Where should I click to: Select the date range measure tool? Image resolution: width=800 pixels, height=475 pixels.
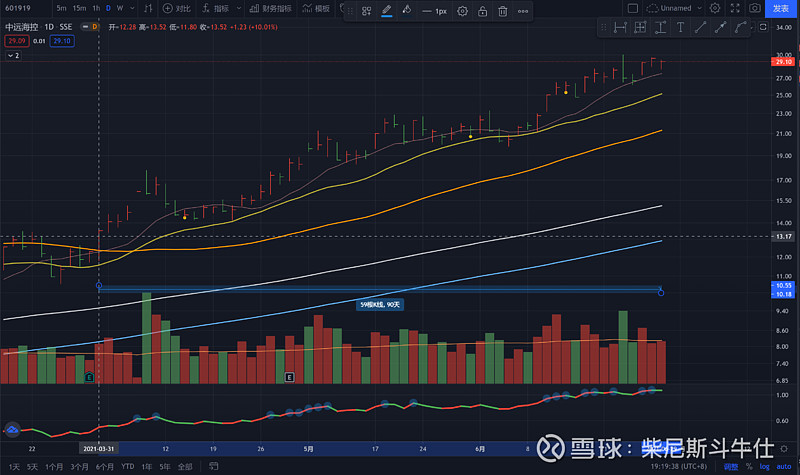620,28
